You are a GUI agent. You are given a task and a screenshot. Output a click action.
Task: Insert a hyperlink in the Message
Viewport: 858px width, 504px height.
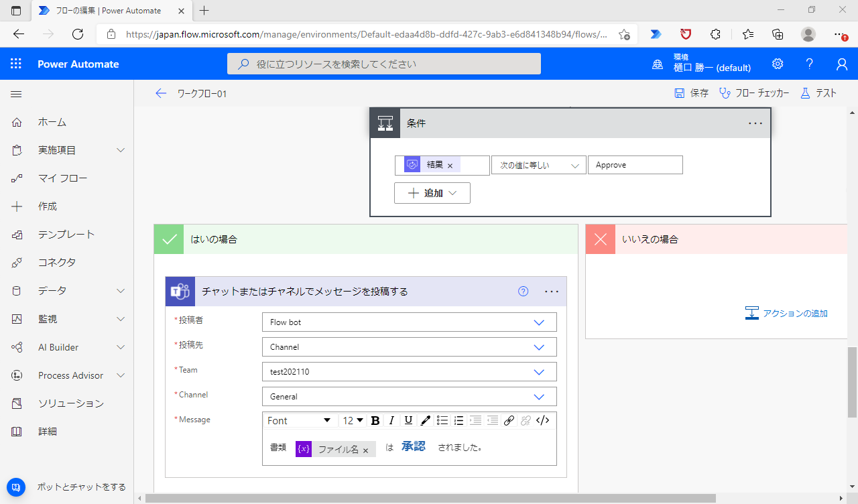[x=509, y=420]
